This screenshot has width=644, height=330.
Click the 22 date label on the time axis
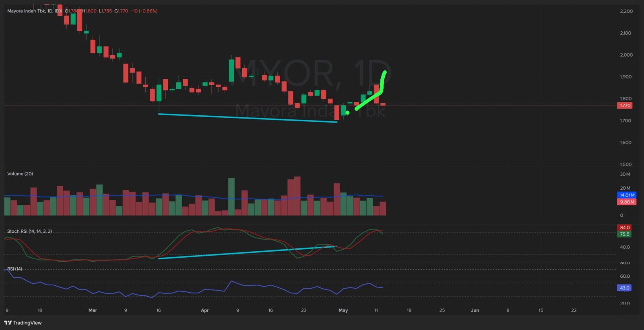tap(574, 310)
